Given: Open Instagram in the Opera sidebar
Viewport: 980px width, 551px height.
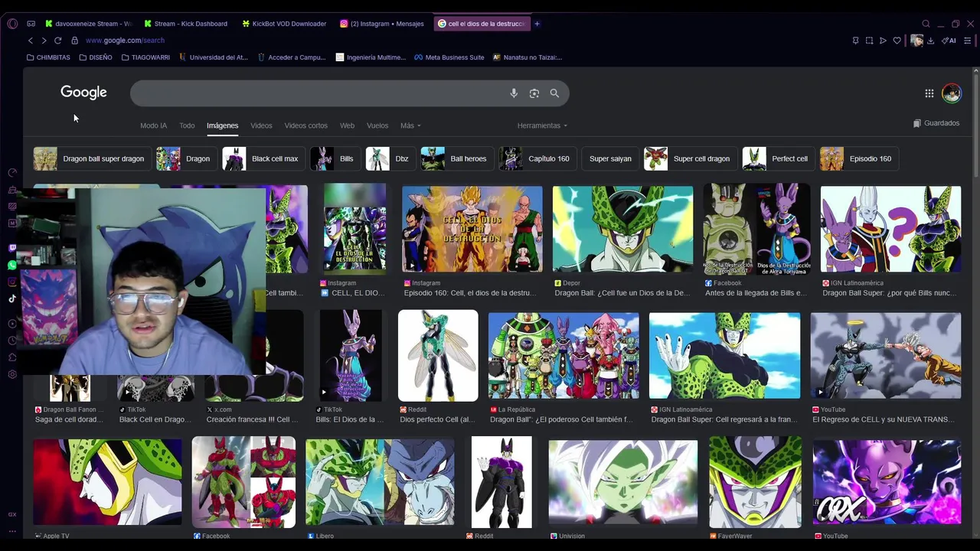Looking at the screenshot, I should click(12, 282).
